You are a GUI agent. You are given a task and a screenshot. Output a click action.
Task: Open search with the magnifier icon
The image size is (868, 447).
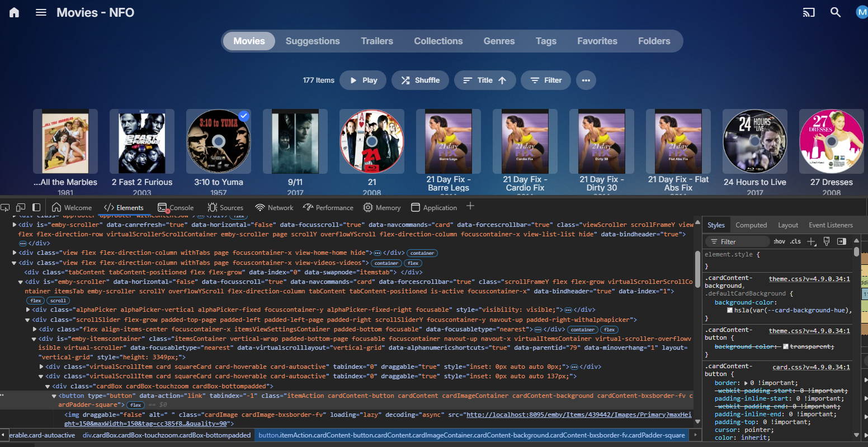pyautogui.click(x=836, y=12)
